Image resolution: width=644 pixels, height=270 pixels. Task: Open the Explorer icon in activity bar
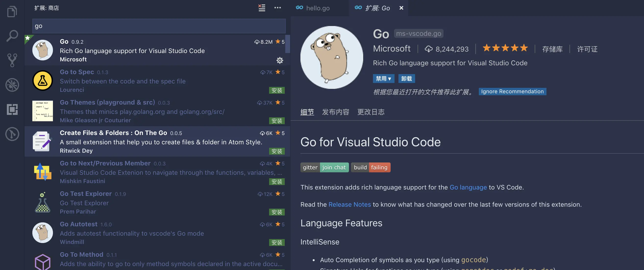coord(12,12)
